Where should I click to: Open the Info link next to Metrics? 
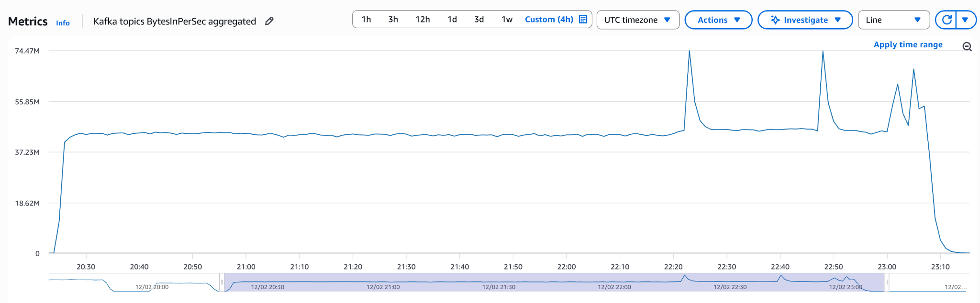pos(63,23)
